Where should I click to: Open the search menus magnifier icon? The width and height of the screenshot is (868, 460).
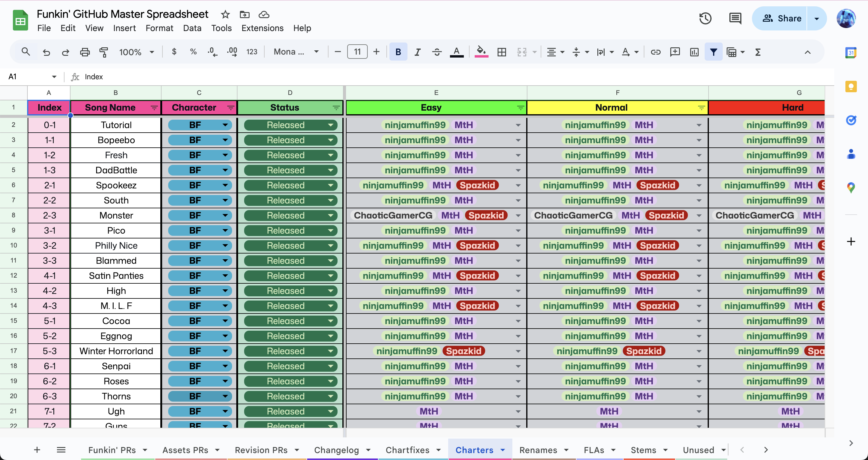26,52
